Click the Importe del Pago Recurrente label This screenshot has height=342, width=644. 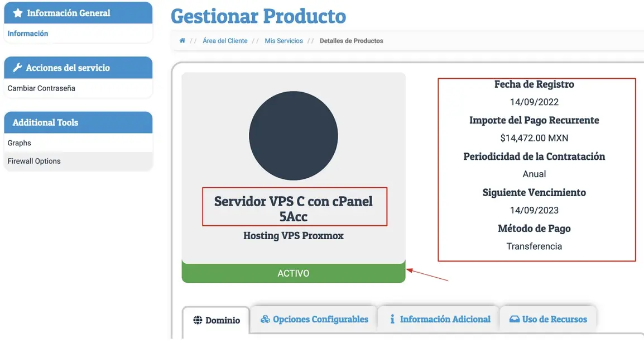click(x=534, y=120)
